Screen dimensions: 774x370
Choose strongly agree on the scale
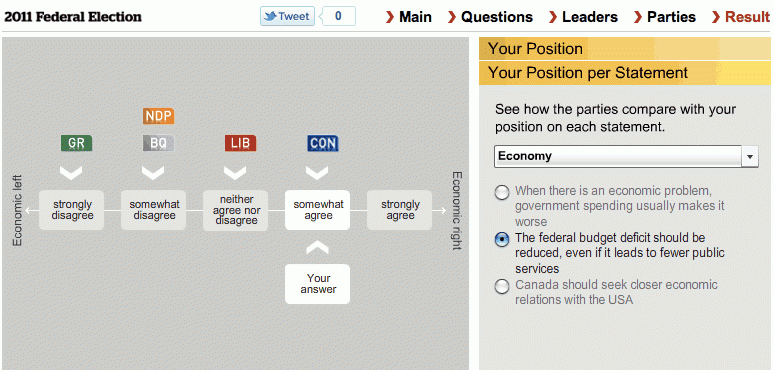[x=399, y=210]
